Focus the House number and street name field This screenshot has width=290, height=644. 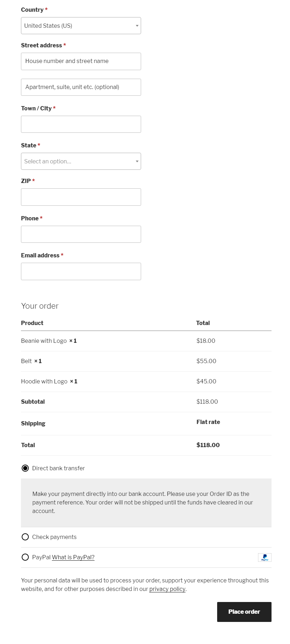(81, 61)
